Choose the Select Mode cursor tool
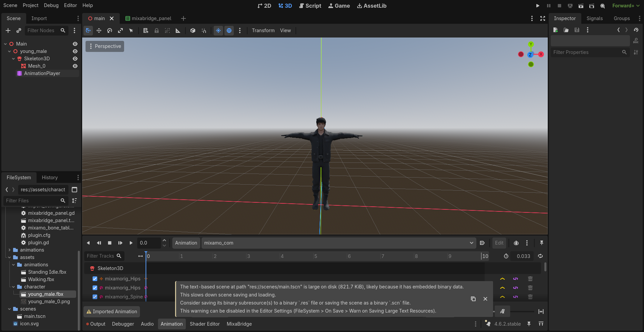 (x=131, y=30)
